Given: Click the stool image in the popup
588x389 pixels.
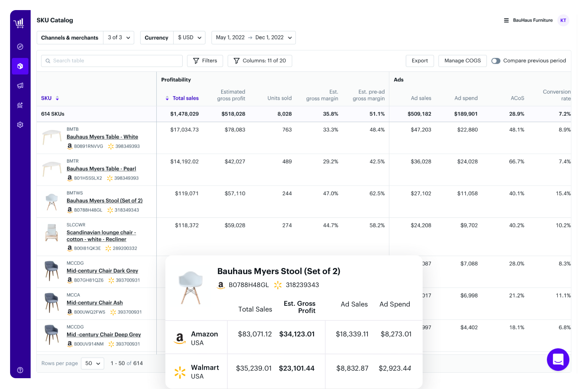Looking at the screenshot, I should (191, 287).
